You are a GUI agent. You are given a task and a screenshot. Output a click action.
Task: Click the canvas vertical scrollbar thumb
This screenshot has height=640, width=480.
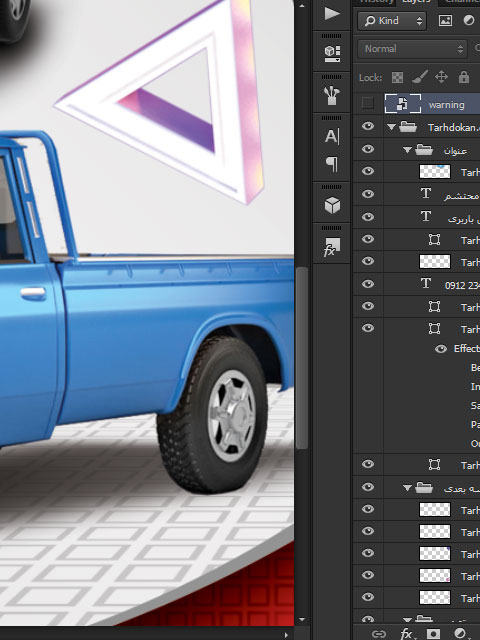[x=302, y=358]
